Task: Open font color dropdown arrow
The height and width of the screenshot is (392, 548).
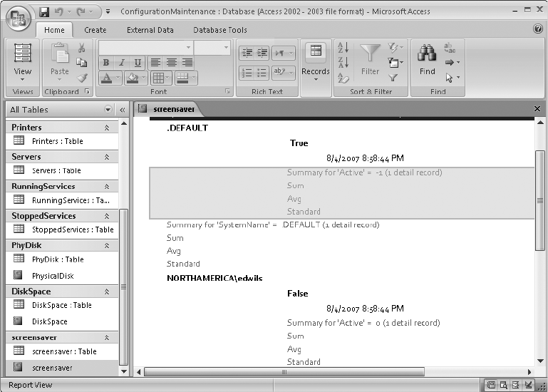Action: coord(118,78)
